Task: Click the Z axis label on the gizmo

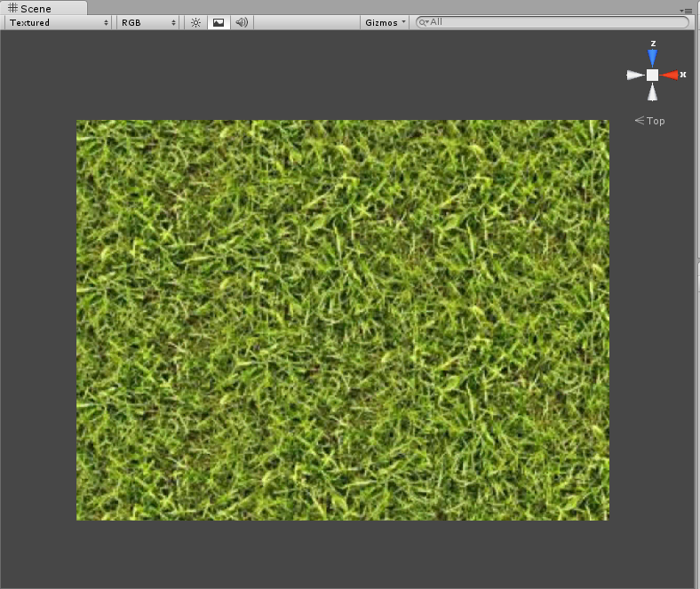Action: 653,44
